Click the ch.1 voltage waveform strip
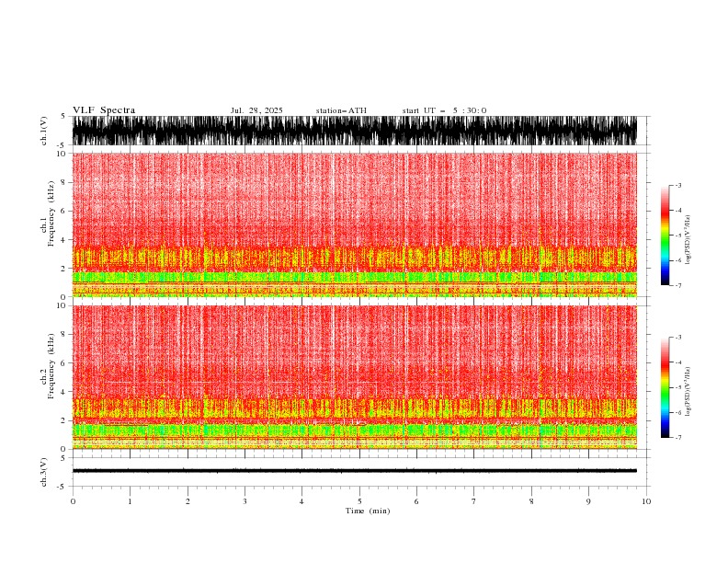Image resolution: width=728 pixels, height=563 pixels. tap(355, 131)
